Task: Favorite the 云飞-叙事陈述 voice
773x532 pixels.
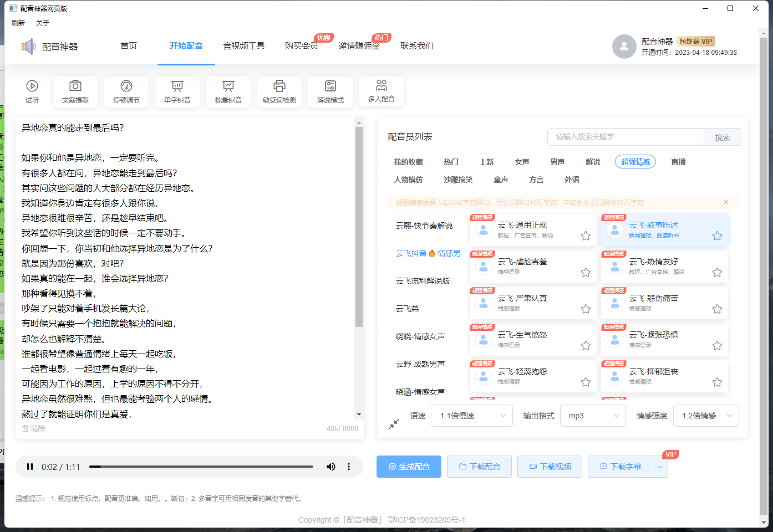Action: (717, 235)
